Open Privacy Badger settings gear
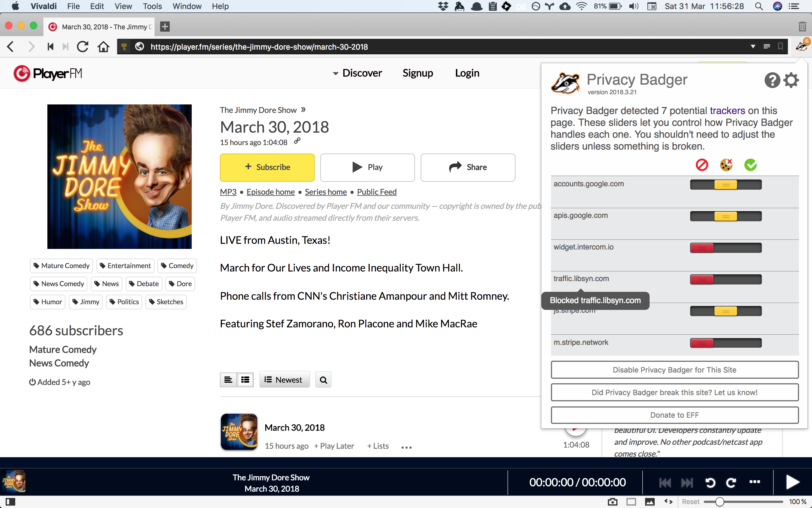Image resolution: width=812 pixels, height=508 pixels. click(791, 80)
